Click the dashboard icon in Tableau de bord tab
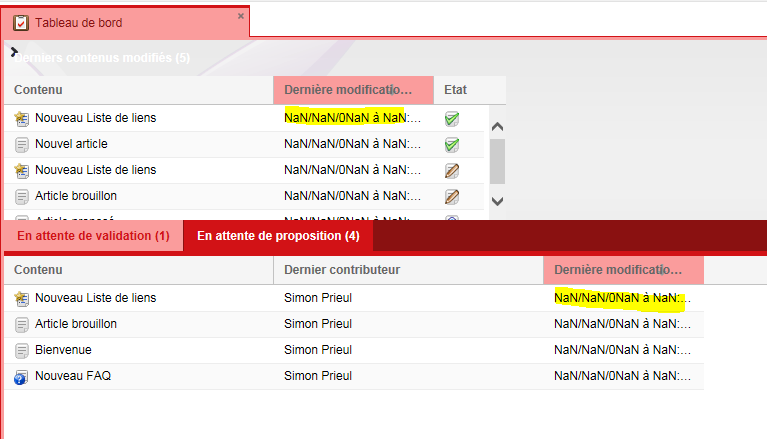The height and width of the screenshot is (439, 767). 21,22
